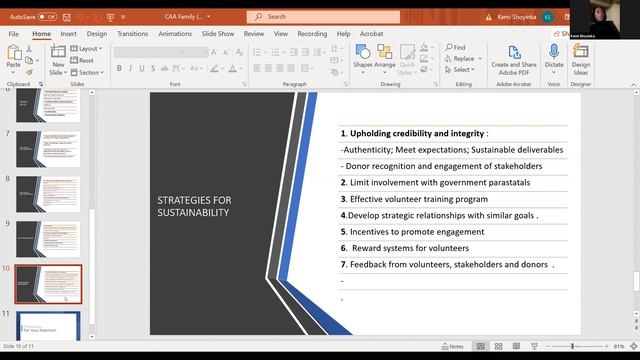This screenshot has width=640, height=360.
Task: Collapse the ribbon chevron
Action: pyautogui.click(x=633, y=84)
